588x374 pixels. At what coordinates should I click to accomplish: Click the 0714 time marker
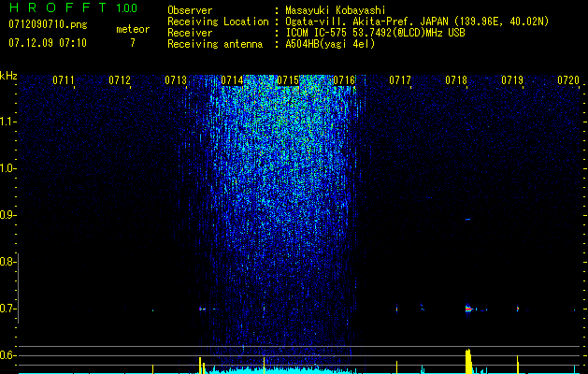(x=232, y=80)
